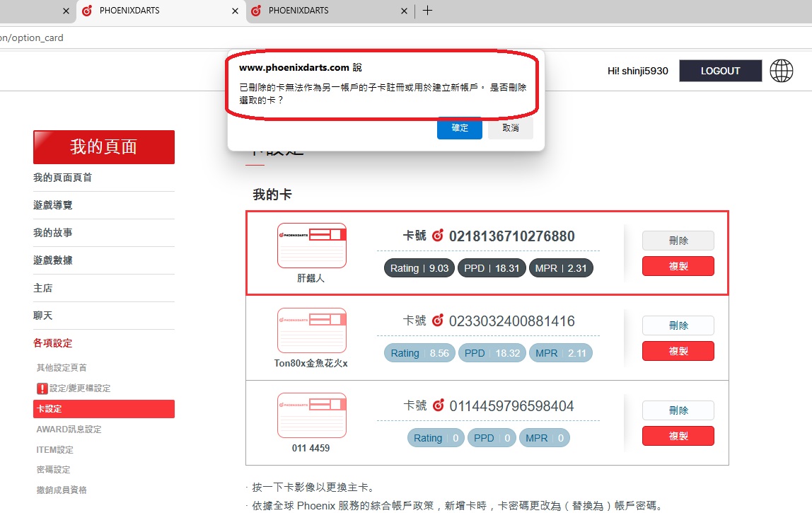Click the globe language selector icon
This screenshot has height=513, width=812.
pyautogui.click(x=781, y=71)
